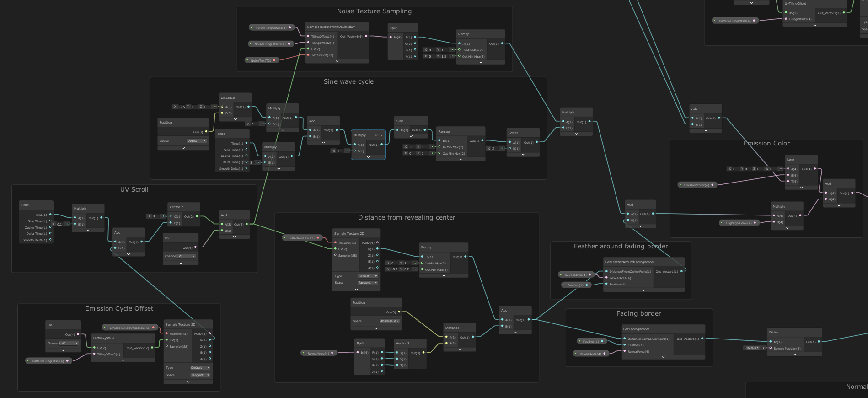
Task: Select Feather(1) pill in Fading border group
Action: (x=592, y=341)
